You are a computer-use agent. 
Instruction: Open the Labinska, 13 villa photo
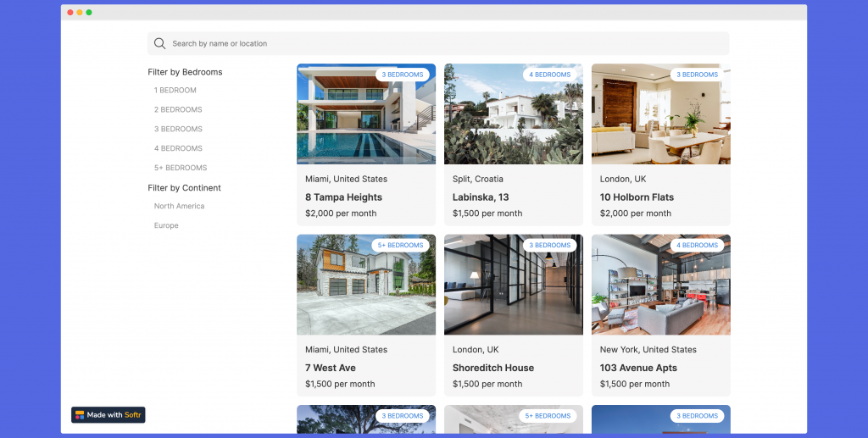pyautogui.click(x=513, y=114)
